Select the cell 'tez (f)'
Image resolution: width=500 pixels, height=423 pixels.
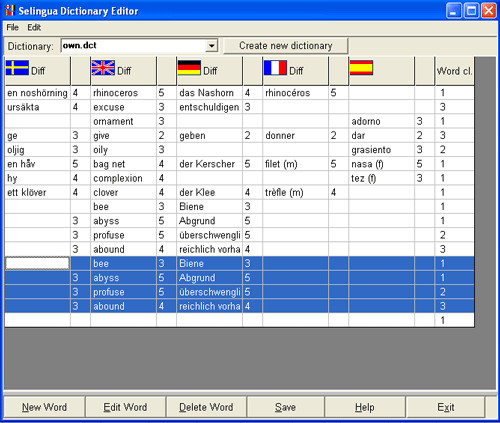point(381,178)
